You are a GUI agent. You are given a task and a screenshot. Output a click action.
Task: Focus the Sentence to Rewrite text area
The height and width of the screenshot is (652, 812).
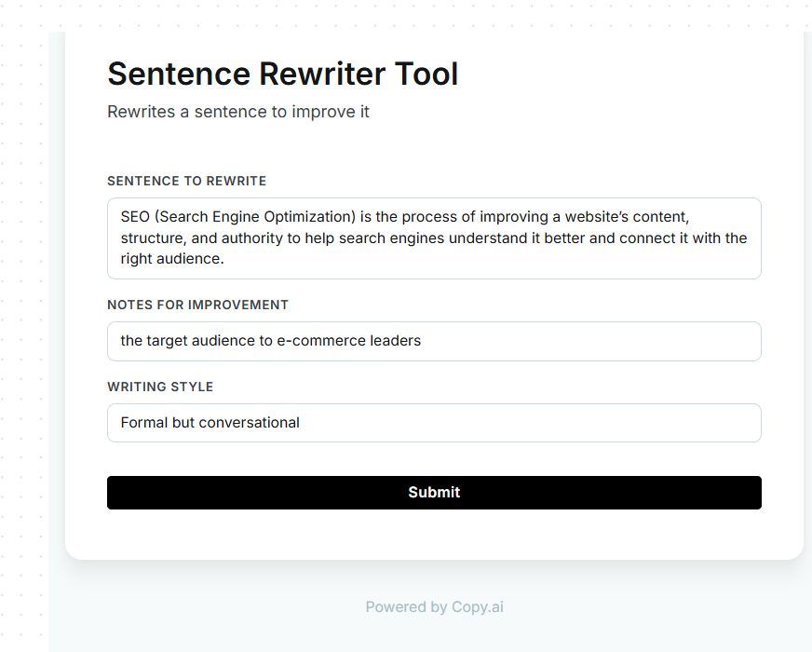[434, 238]
